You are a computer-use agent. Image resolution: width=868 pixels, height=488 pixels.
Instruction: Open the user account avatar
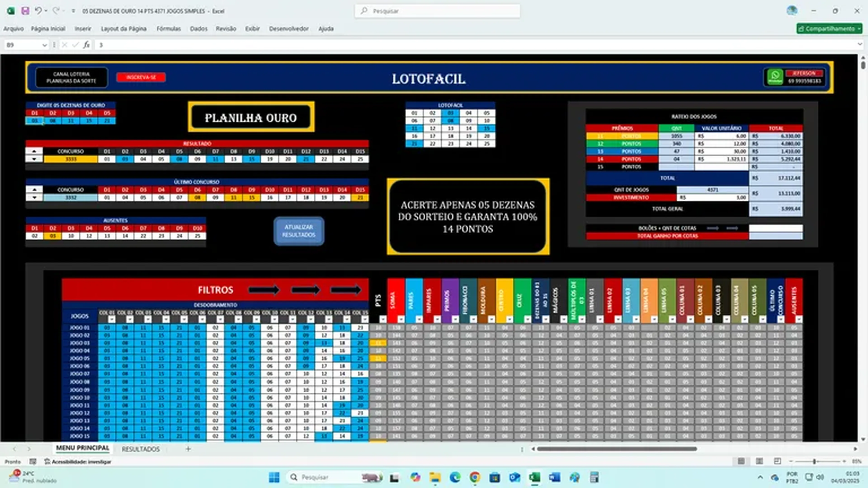click(792, 11)
